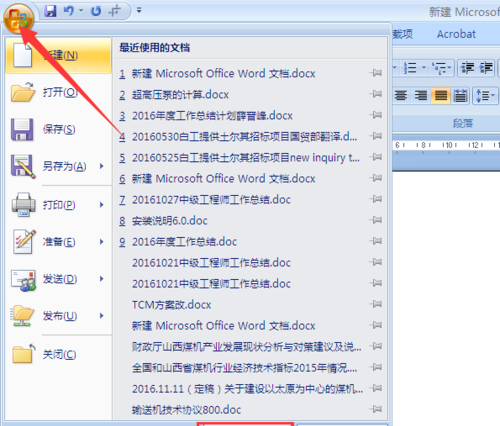500x426 pixels.
Task: Click the Undo arrow icon
Action: [x=69, y=11]
